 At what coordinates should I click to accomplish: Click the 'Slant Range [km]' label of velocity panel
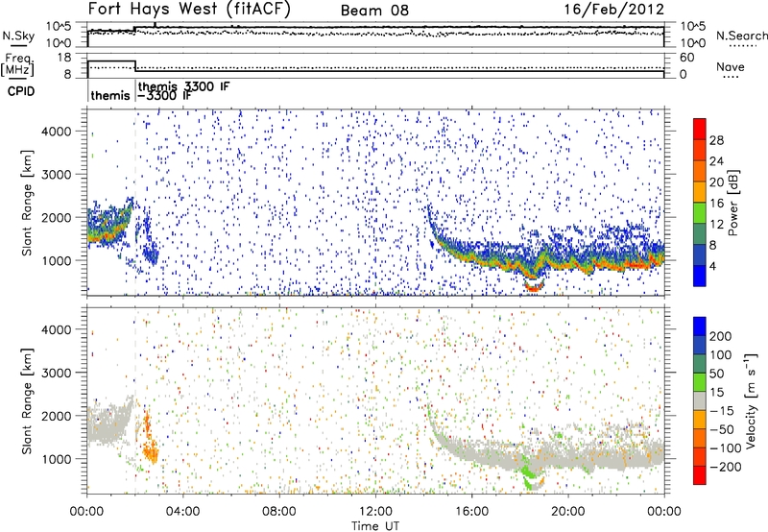point(27,401)
